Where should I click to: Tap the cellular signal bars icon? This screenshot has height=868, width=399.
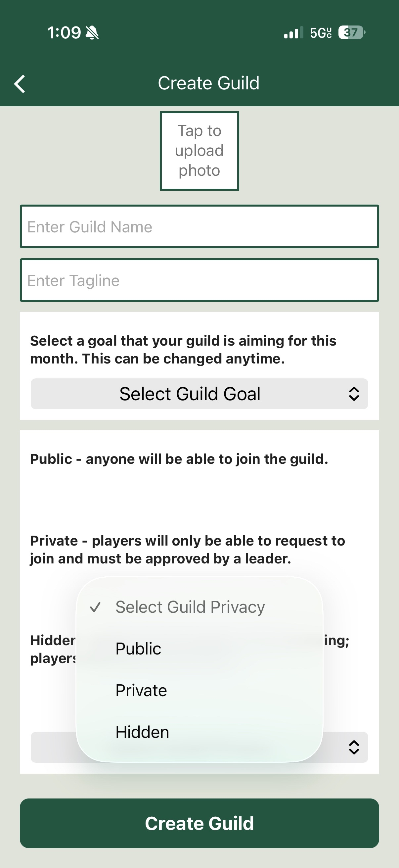(x=293, y=33)
